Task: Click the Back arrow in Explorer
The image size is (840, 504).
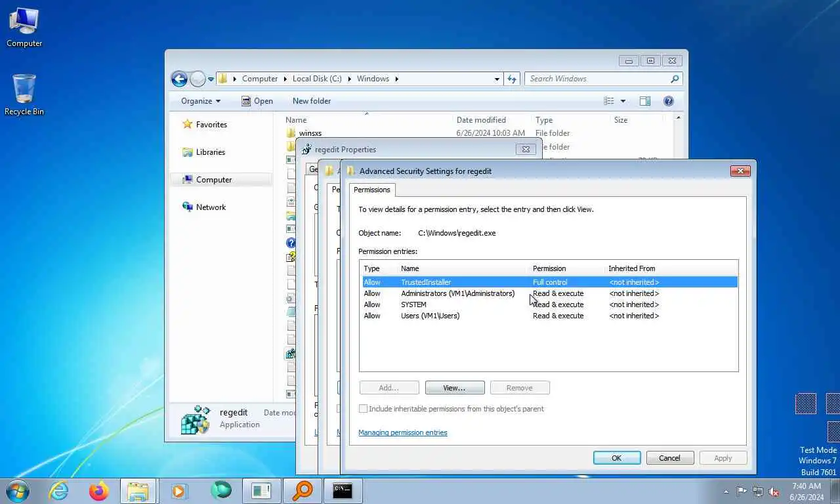Action: pos(179,79)
